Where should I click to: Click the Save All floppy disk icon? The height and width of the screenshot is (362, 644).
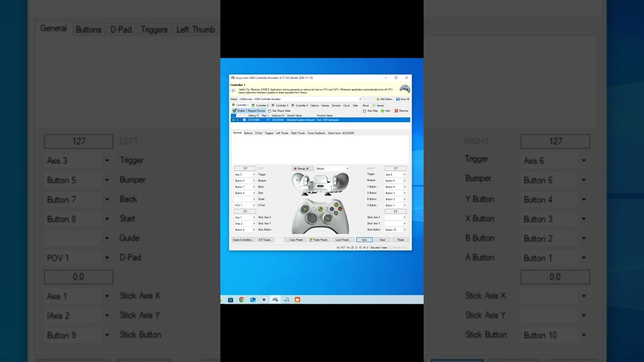point(398,99)
